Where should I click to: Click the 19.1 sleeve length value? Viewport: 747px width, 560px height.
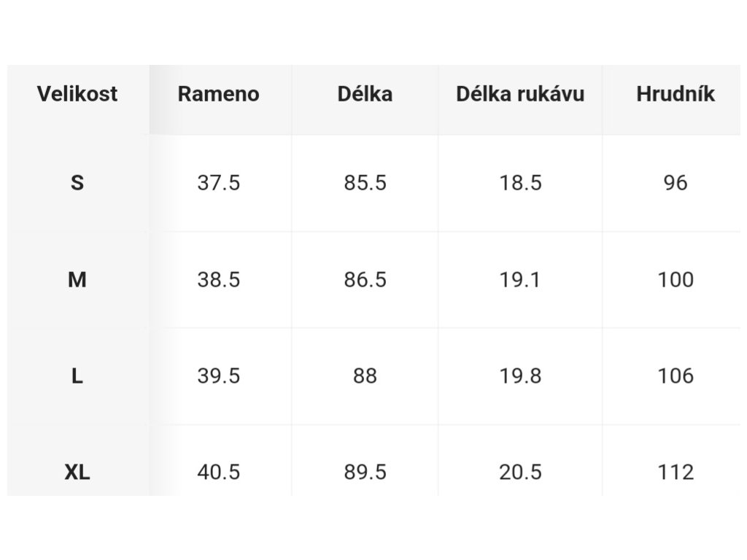(520, 279)
